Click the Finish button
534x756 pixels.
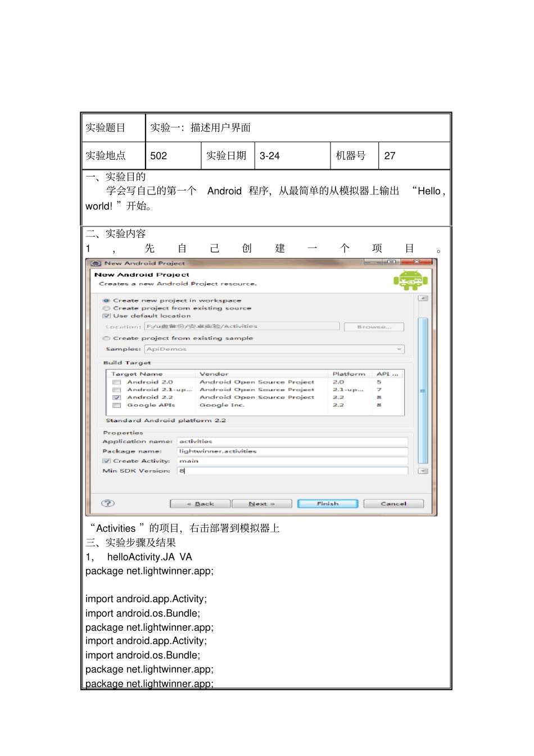coord(328,504)
